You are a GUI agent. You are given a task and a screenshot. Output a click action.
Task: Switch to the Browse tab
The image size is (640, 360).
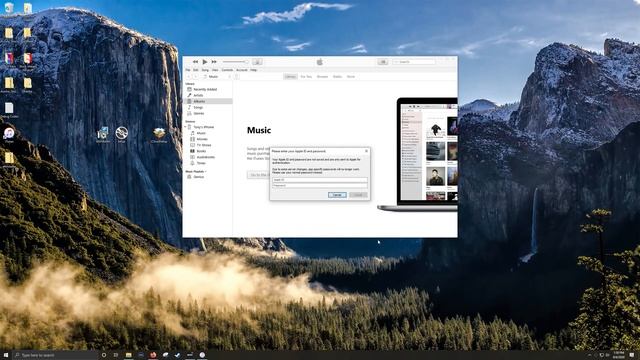(x=322, y=76)
